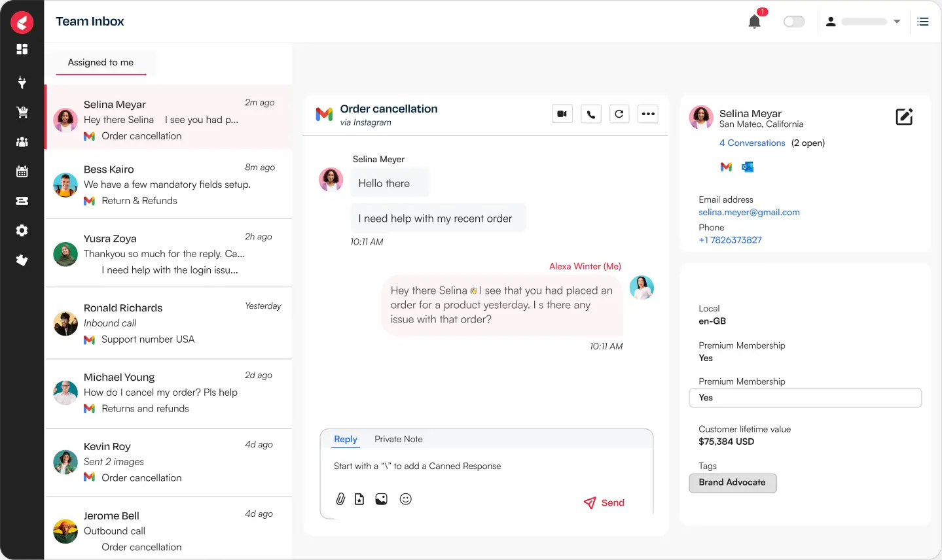Click the Gmail channel icon in contact panel
This screenshot has width=942, height=560.
726,167
